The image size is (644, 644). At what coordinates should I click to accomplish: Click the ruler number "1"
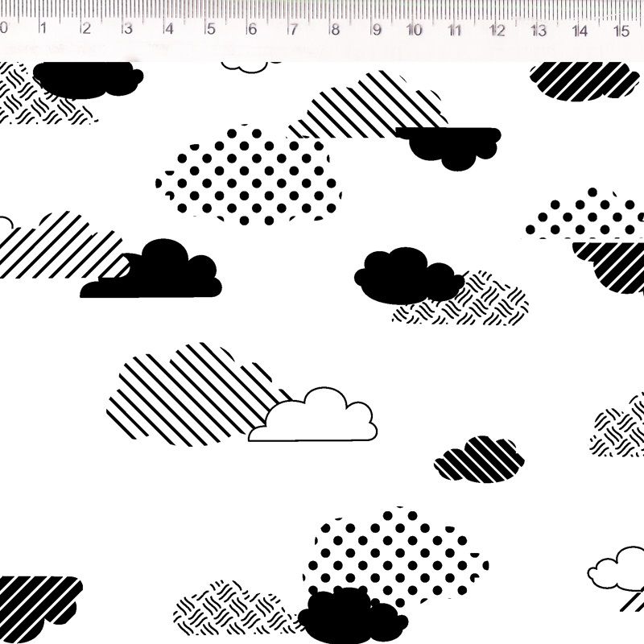43,28
